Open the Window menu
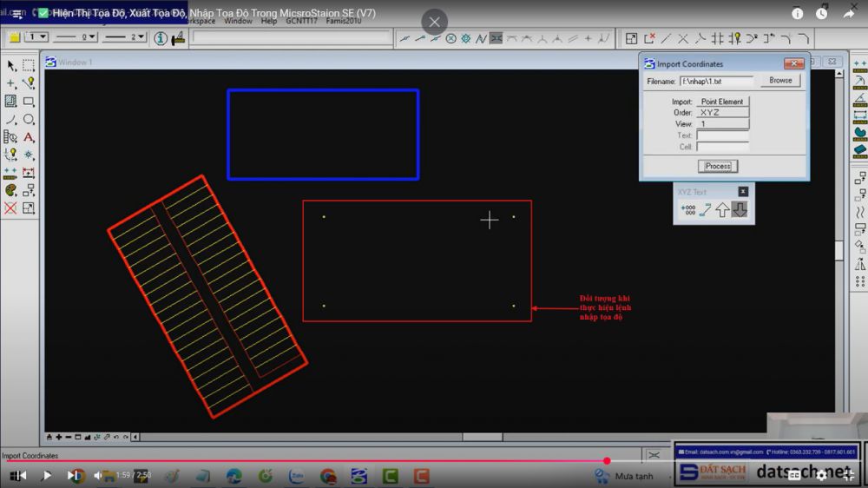 pyautogui.click(x=238, y=21)
